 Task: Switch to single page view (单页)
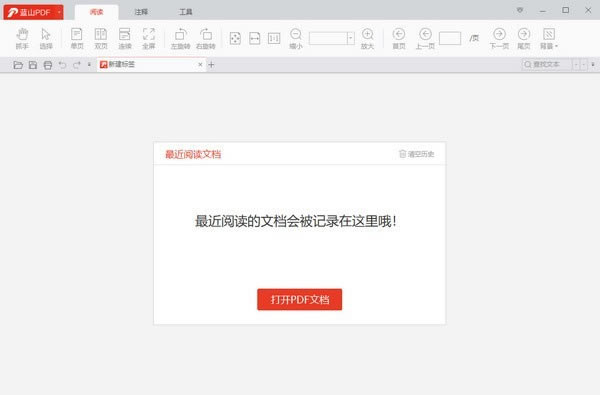77,38
